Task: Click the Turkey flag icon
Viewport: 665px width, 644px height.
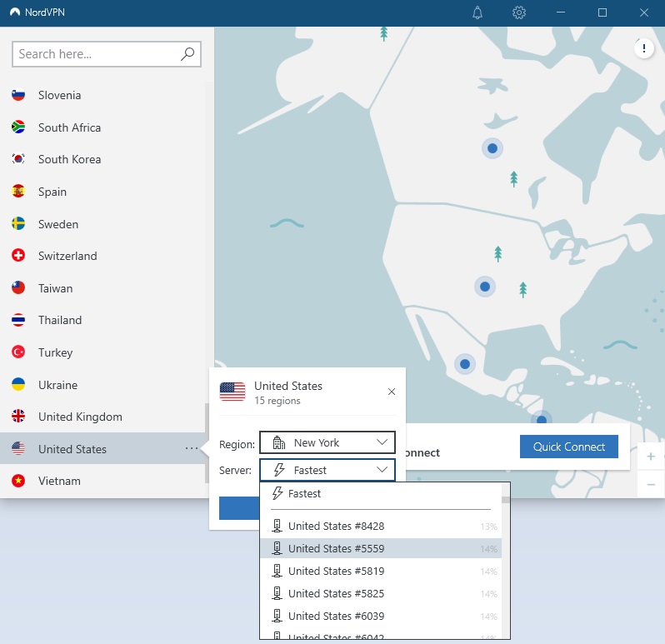Action: coord(18,352)
